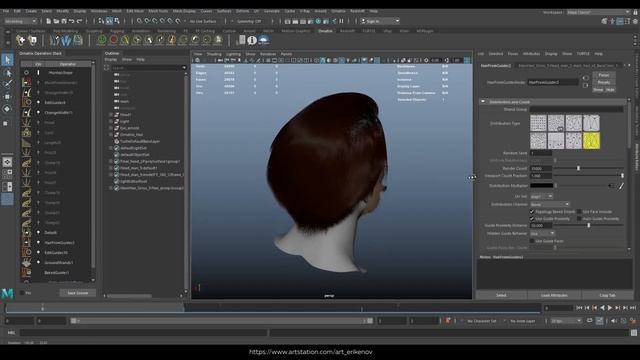Click the Play forwards button

610,308
